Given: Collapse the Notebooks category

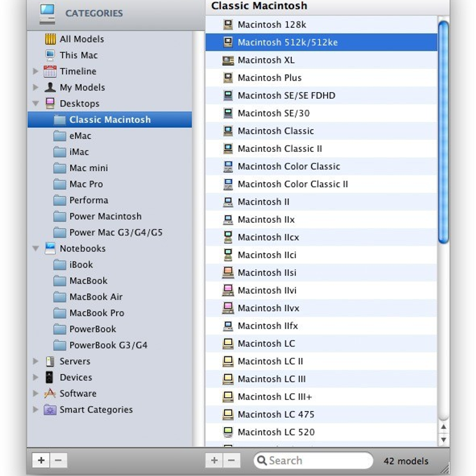Looking at the screenshot, I should [36, 249].
